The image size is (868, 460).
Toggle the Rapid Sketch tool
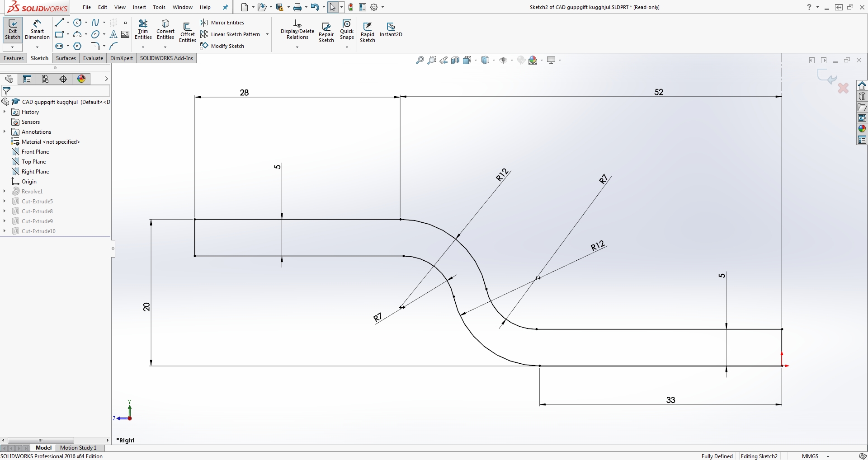[x=368, y=33]
